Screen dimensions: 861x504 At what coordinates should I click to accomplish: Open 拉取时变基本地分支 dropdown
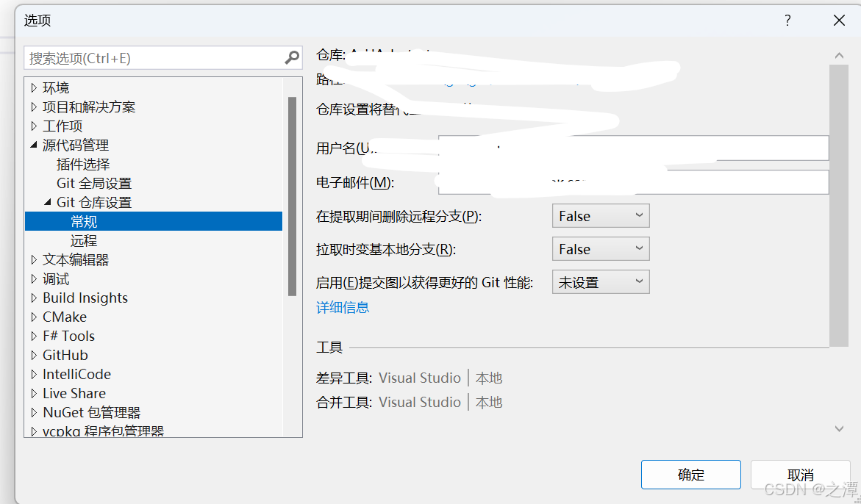tap(601, 249)
